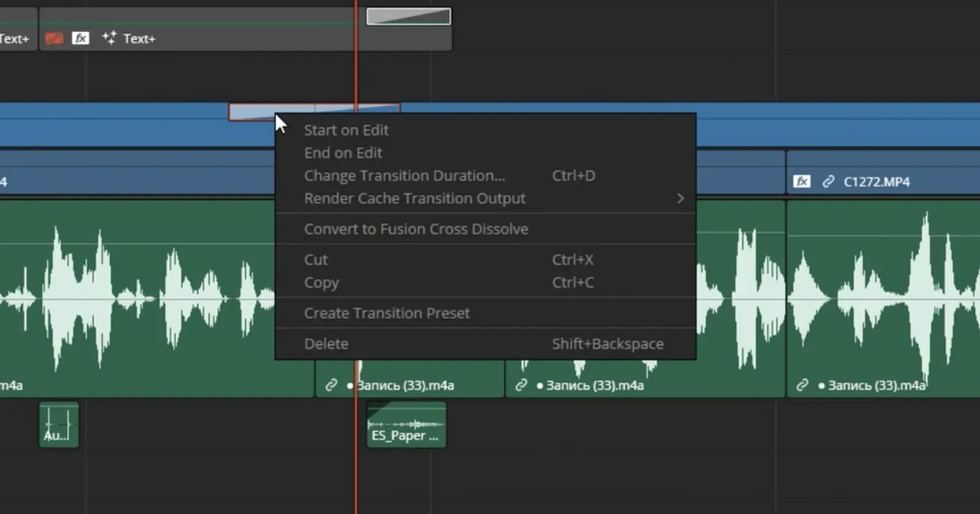
Task: Delete the transition via the menu
Action: pos(485,344)
